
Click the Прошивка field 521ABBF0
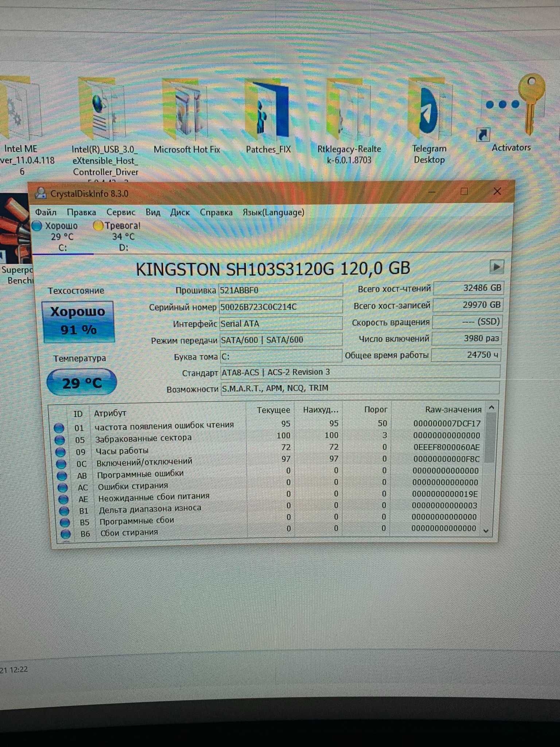tap(280, 290)
